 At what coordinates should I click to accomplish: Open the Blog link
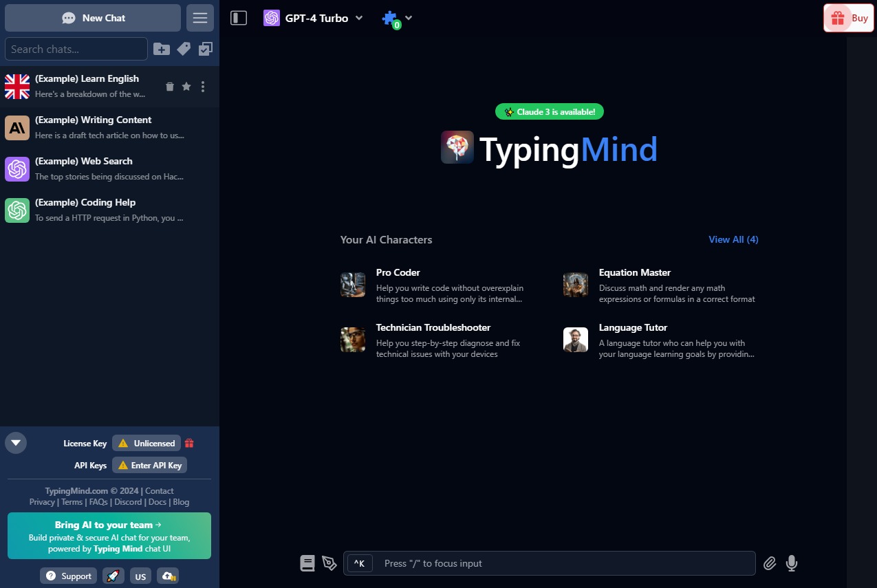point(181,501)
